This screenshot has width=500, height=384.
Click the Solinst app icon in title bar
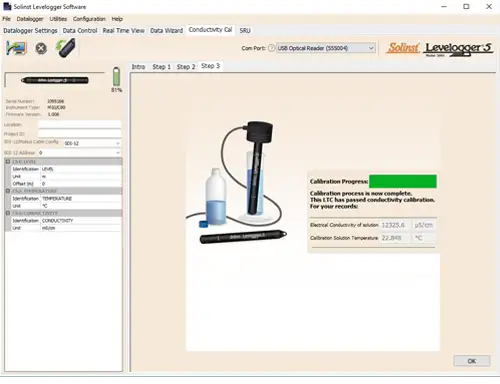(7, 6)
